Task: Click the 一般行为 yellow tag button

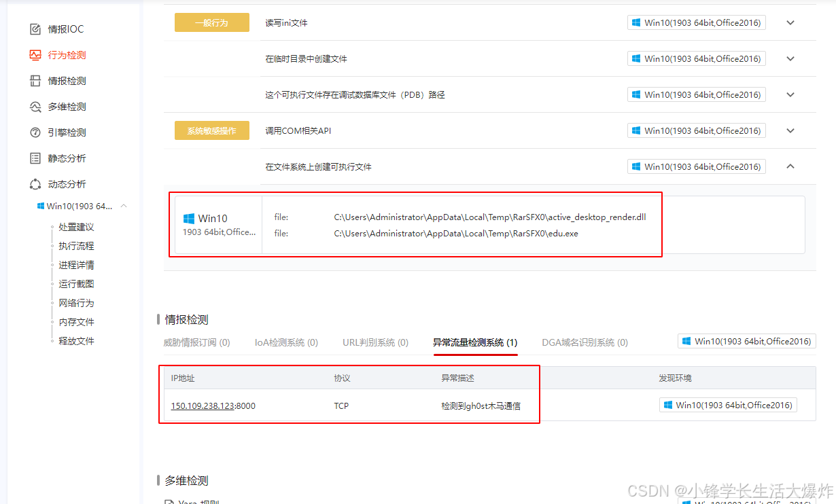Action: point(212,22)
